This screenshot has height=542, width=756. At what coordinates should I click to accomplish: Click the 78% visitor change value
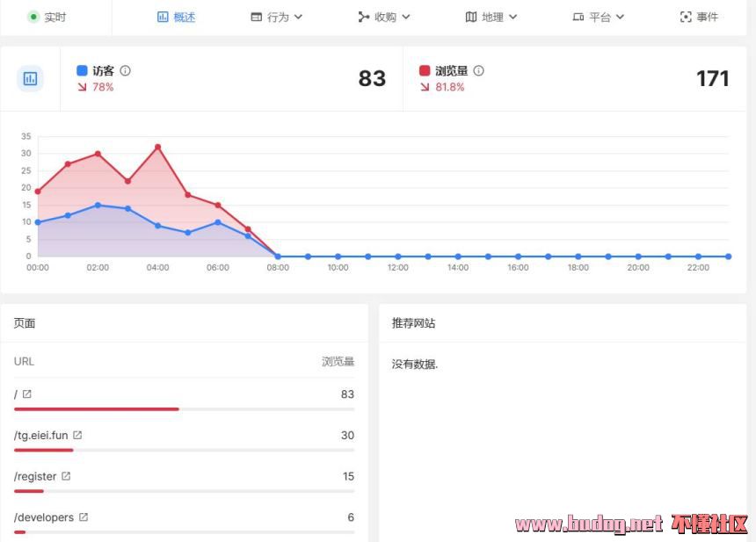[x=103, y=87]
